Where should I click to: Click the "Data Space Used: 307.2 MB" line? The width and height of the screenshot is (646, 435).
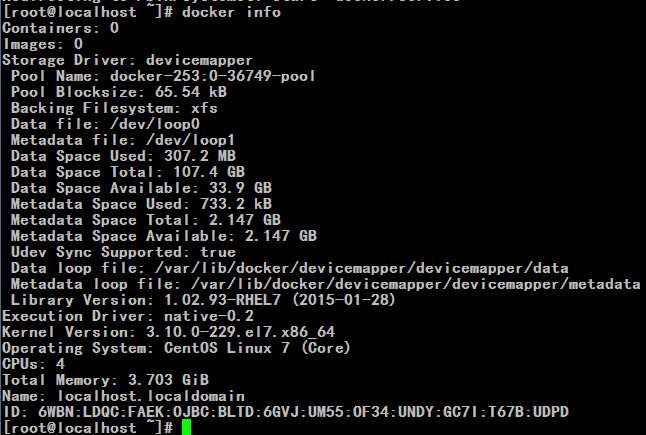(x=122, y=156)
